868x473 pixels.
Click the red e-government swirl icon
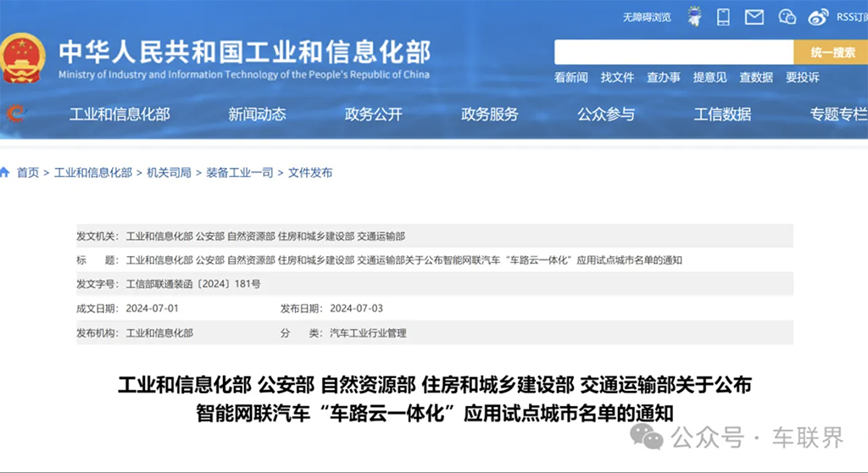click(x=16, y=114)
